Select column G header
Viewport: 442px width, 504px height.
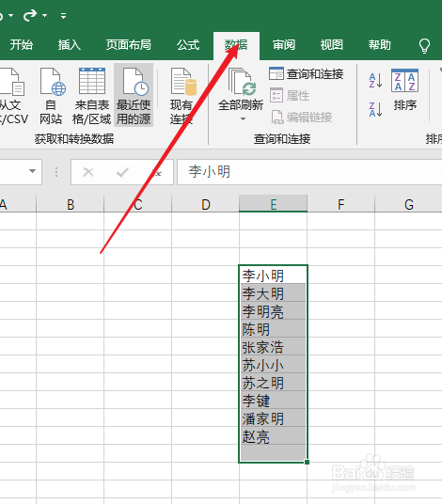click(408, 204)
